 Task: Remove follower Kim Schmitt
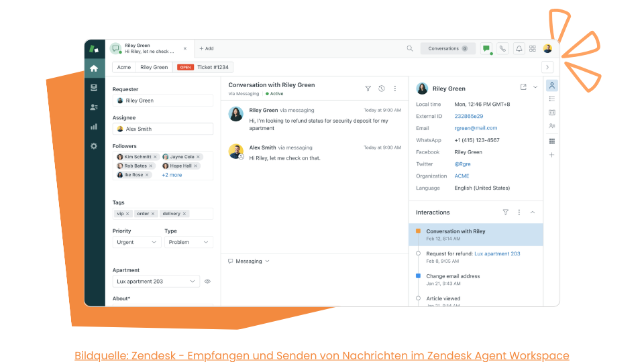pos(155,157)
